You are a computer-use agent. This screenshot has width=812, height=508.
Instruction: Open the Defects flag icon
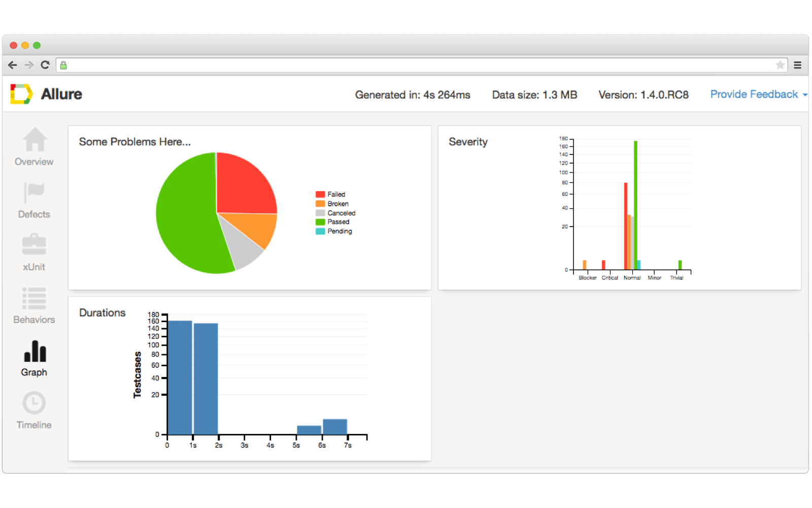coord(34,193)
